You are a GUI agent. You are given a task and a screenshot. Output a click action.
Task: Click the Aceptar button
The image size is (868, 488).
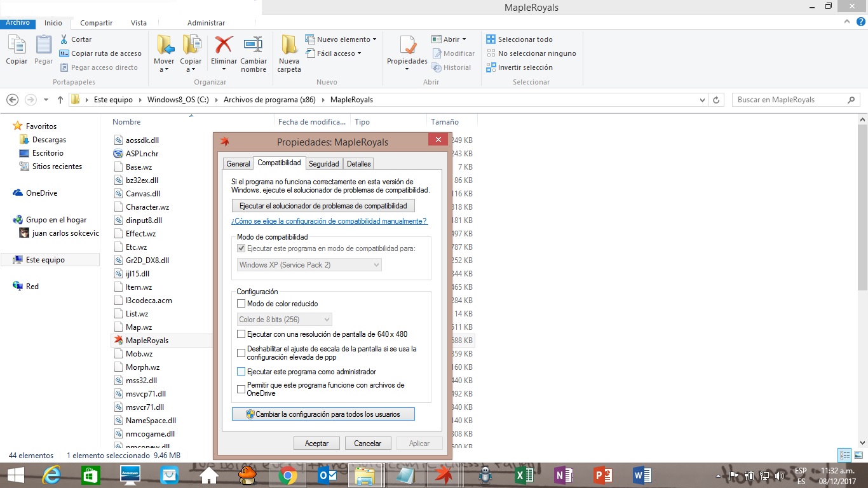(316, 444)
